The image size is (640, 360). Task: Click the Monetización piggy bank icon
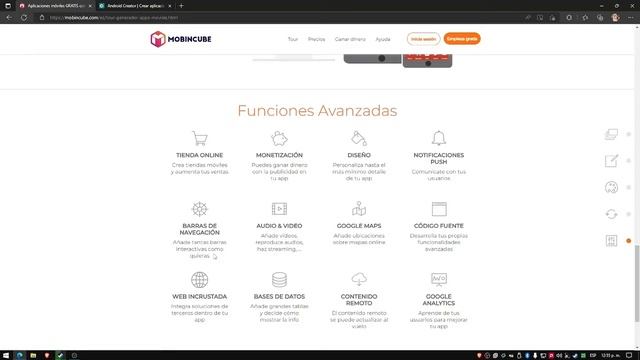279,138
